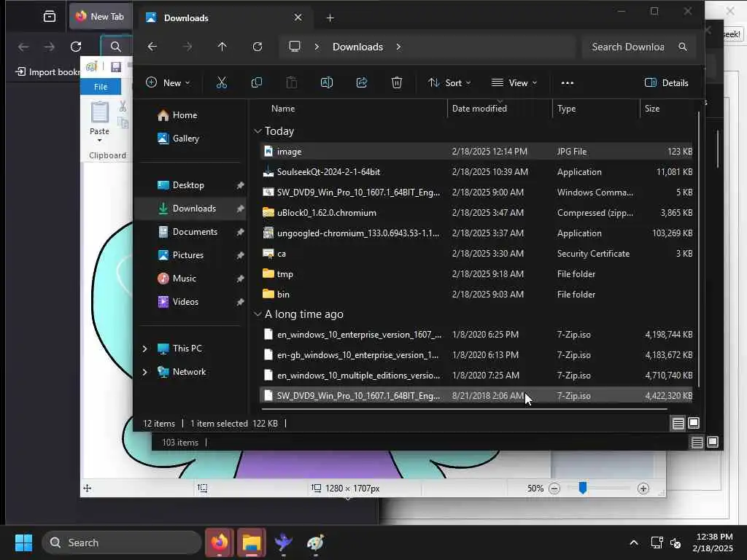The height and width of the screenshot is (560, 747).
Task: Select the SoulseekQt-2024-2-1-64bit file
Action: point(476,172)
